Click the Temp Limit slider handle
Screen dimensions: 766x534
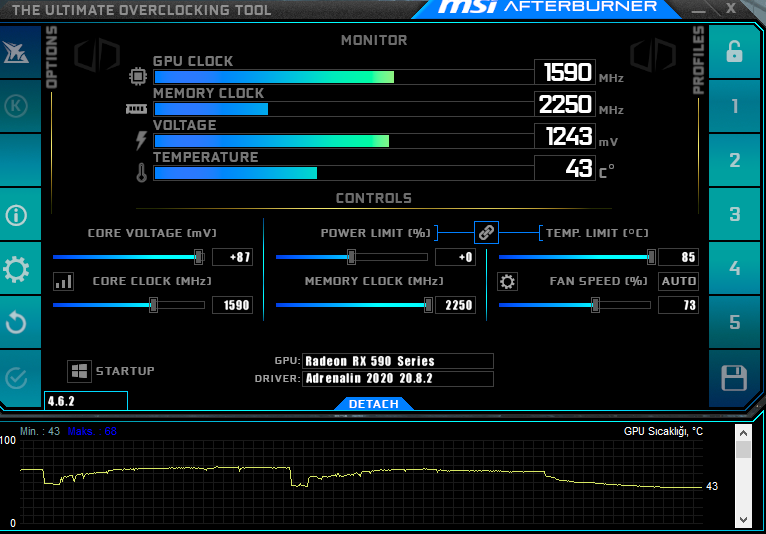tap(651, 256)
